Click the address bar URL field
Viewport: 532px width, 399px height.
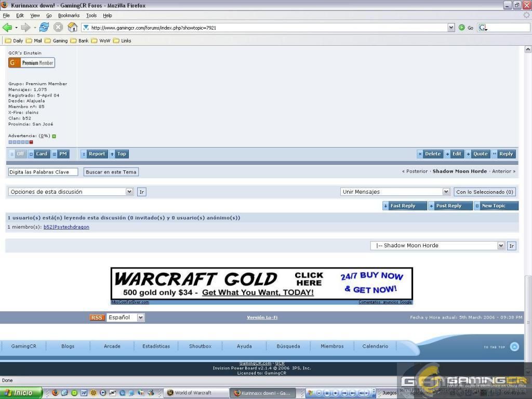(x=264, y=28)
